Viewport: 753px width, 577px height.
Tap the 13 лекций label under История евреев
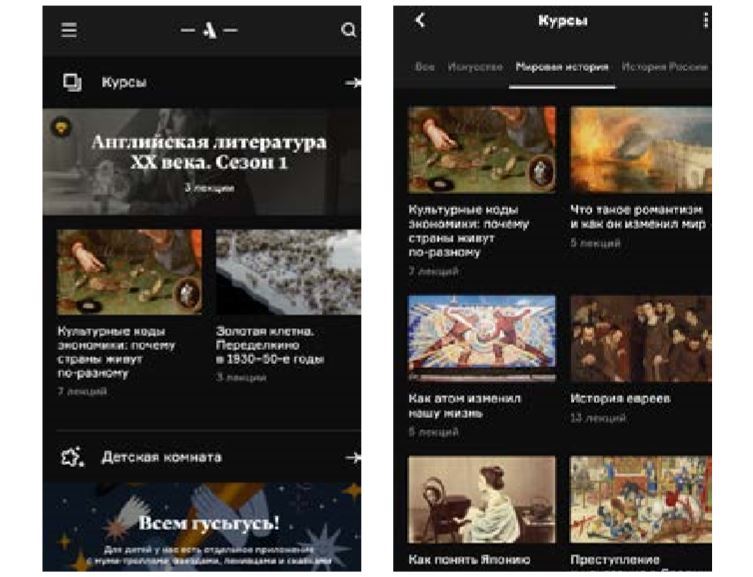pyautogui.click(x=598, y=418)
